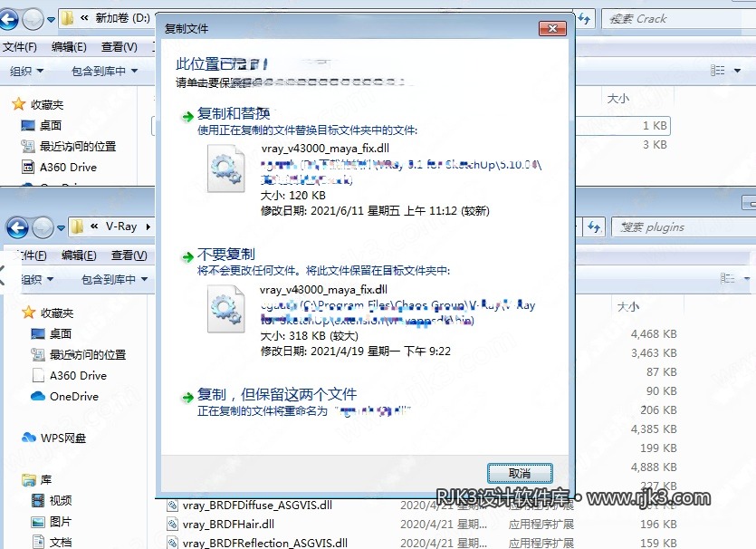The width and height of the screenshot is (756, 549).
Task: Click the 搜索 plugins search field
Action: (684, 226)
